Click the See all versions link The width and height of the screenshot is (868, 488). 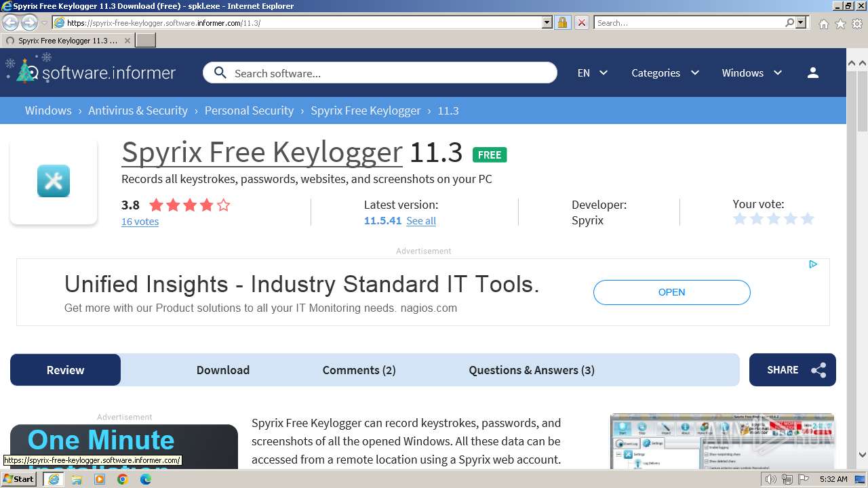coord(421,221)
